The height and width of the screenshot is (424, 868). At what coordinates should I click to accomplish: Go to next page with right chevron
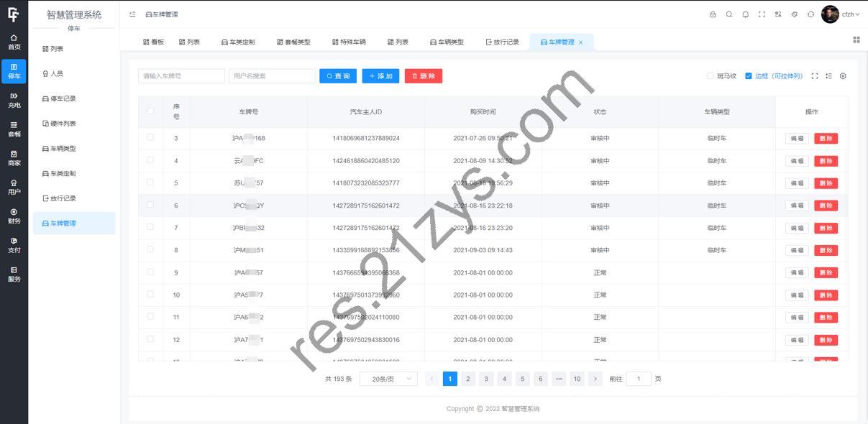coord(595,379)
